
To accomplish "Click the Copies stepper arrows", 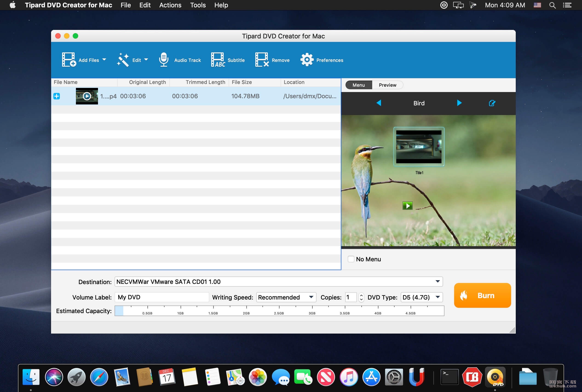I will (x=361, y=297).
